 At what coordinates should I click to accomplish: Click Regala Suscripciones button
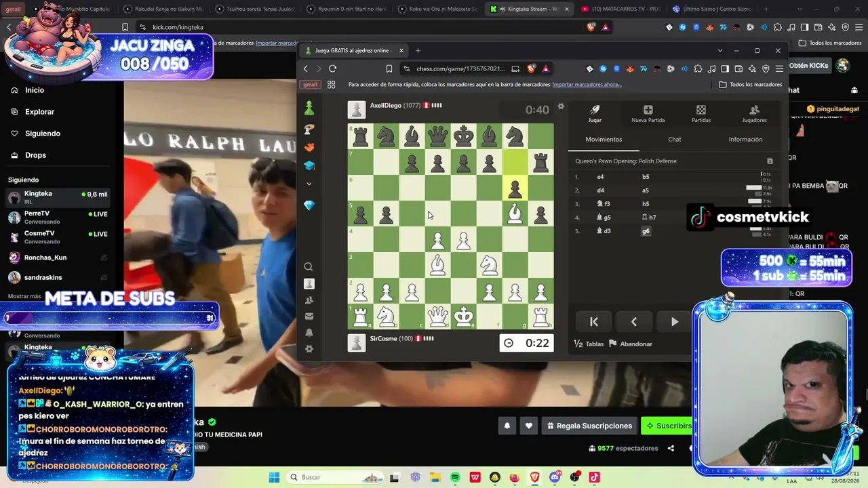click(x=589, y=426)
